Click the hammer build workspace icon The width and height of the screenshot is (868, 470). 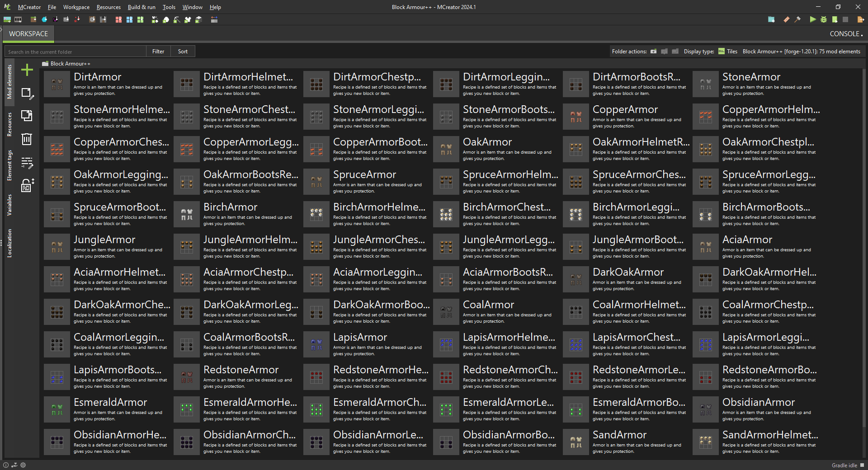click(797, 19)
